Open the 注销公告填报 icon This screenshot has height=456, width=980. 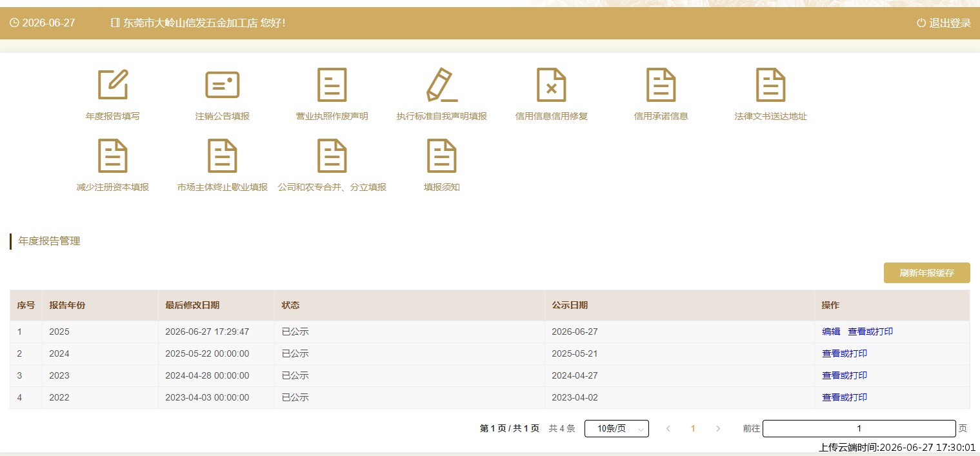point(223,84)
